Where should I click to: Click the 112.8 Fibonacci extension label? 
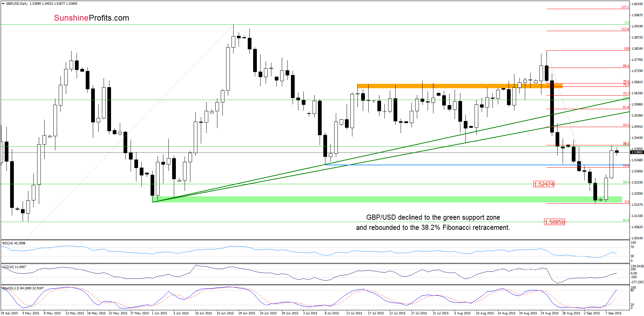point(625,29)
